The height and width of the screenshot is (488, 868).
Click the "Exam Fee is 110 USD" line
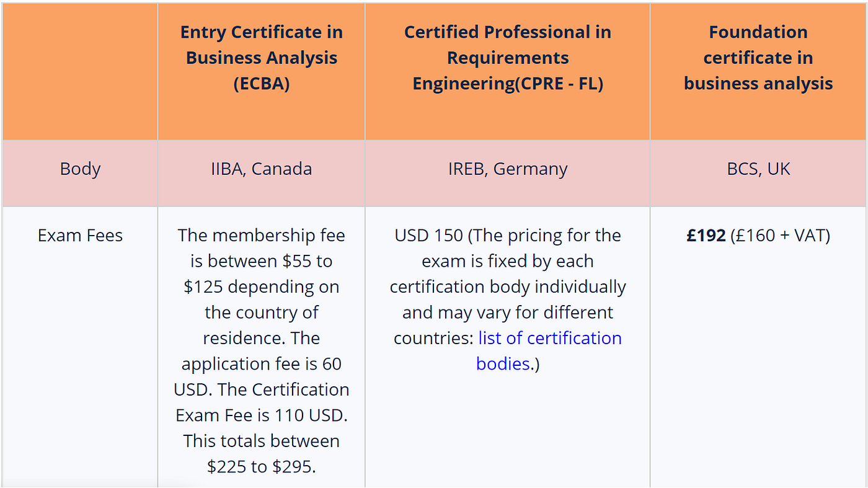coord(261,415)
